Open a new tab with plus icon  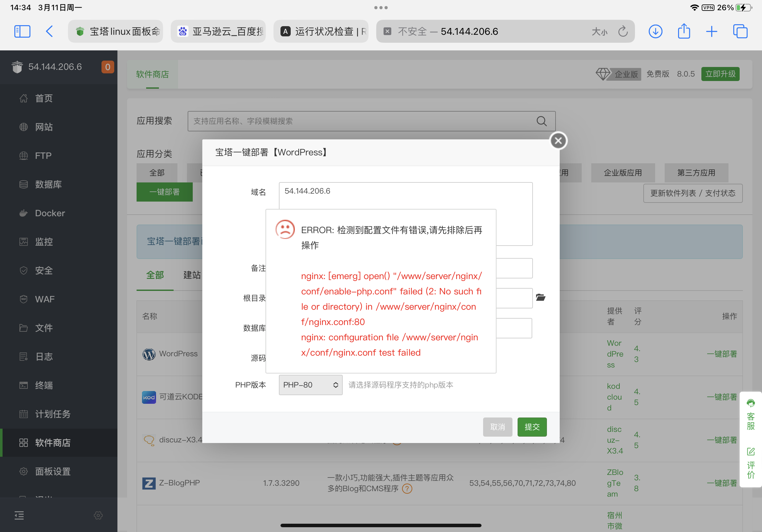click(711, 32)
